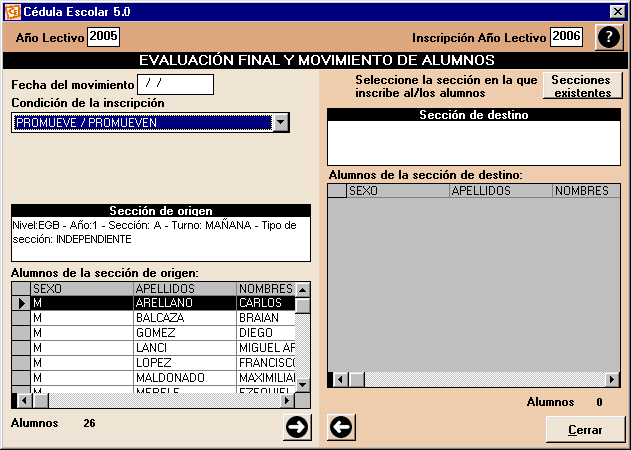Screen dimensions: 631x450
Task: Click the Inscripción Año Lectivo 2006 field
Action: click(566, 37)
